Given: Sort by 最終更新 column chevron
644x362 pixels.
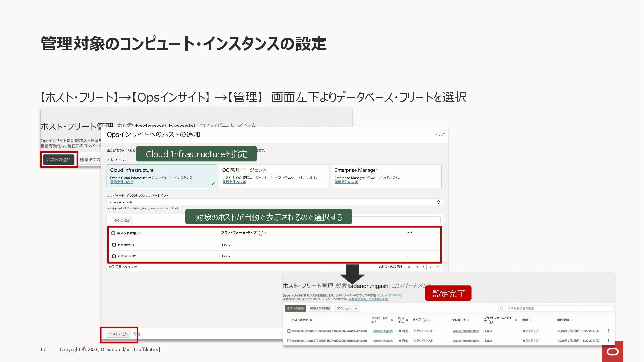Looking at the screenshot, I should click(572, 320).
